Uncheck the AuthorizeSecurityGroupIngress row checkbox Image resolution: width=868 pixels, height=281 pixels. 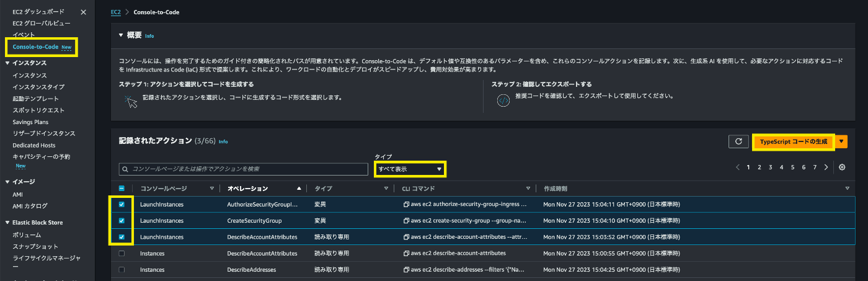click(122, 203)
